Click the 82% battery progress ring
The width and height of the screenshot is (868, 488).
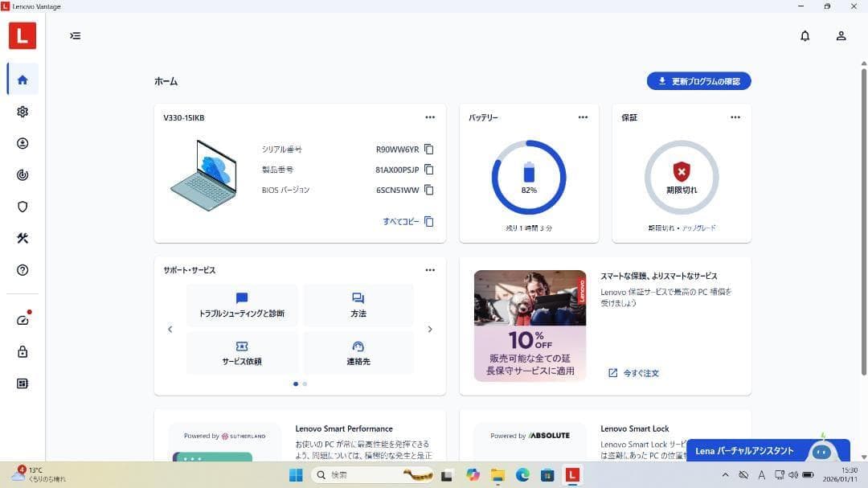tap(529, 177)
